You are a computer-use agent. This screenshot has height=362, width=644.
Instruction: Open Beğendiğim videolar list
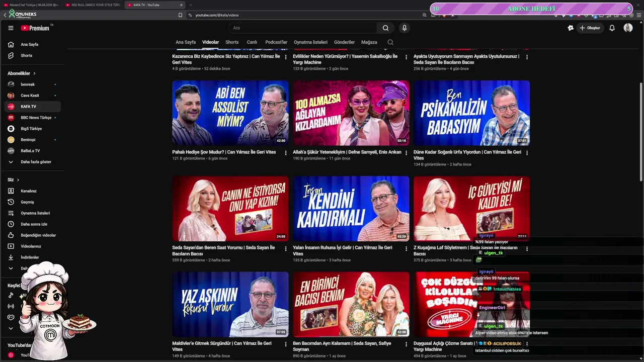(x=33, y=235)
